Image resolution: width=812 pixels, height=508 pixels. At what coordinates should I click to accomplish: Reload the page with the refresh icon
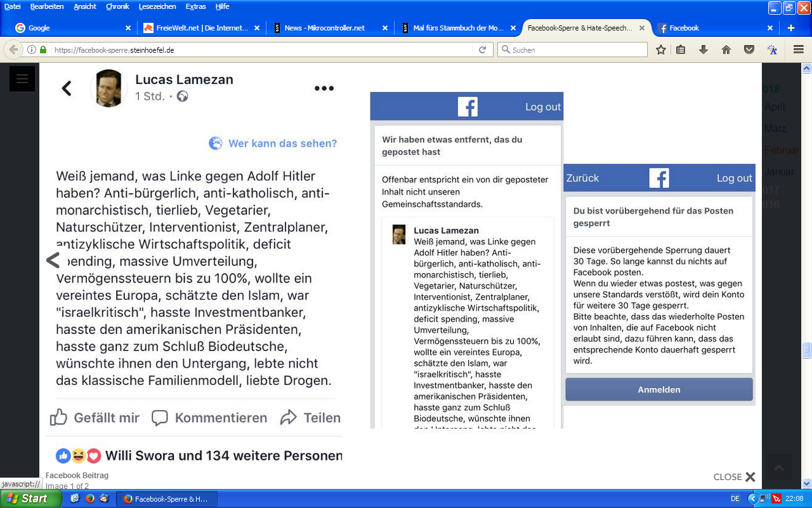(482, 50)
